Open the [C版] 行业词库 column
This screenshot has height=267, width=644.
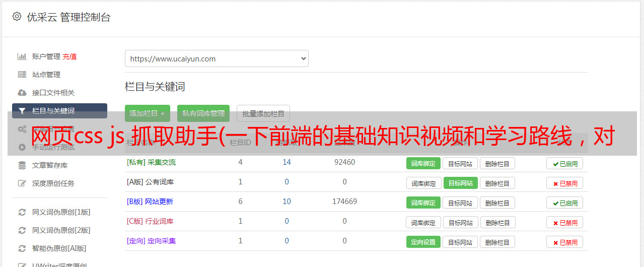150,221
